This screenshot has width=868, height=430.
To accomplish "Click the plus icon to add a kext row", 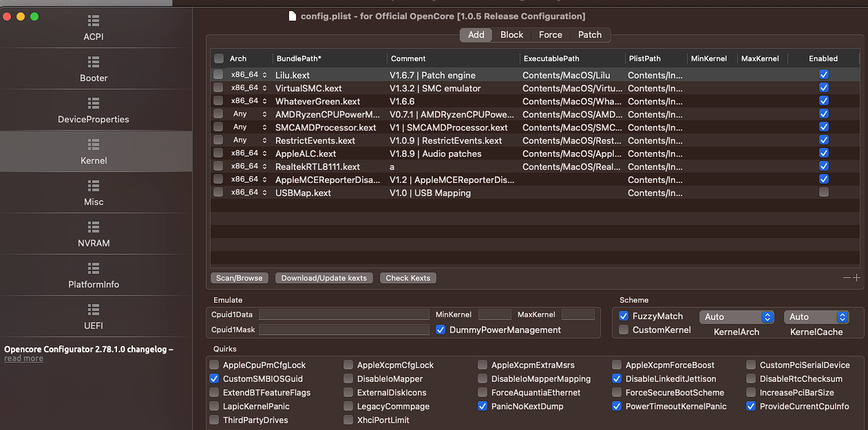I will coord(856,278).
